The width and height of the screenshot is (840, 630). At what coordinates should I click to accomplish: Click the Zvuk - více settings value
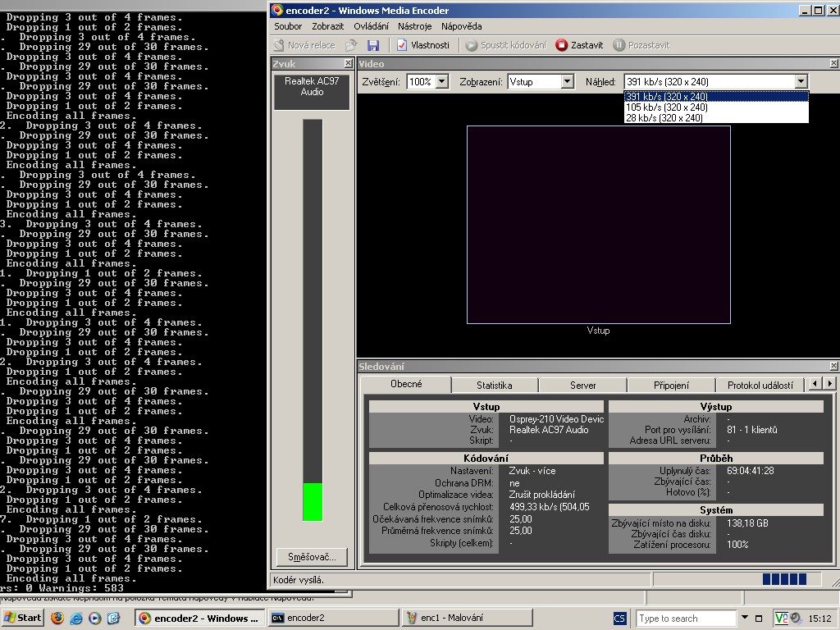pyautogui.click(x=532, y=471)
